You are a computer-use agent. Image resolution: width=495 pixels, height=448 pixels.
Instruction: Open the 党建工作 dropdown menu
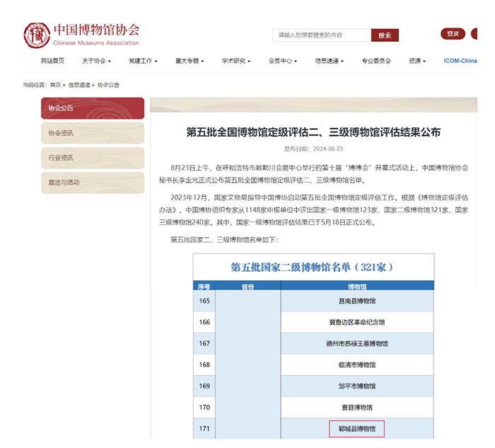[x=143, y=61]
